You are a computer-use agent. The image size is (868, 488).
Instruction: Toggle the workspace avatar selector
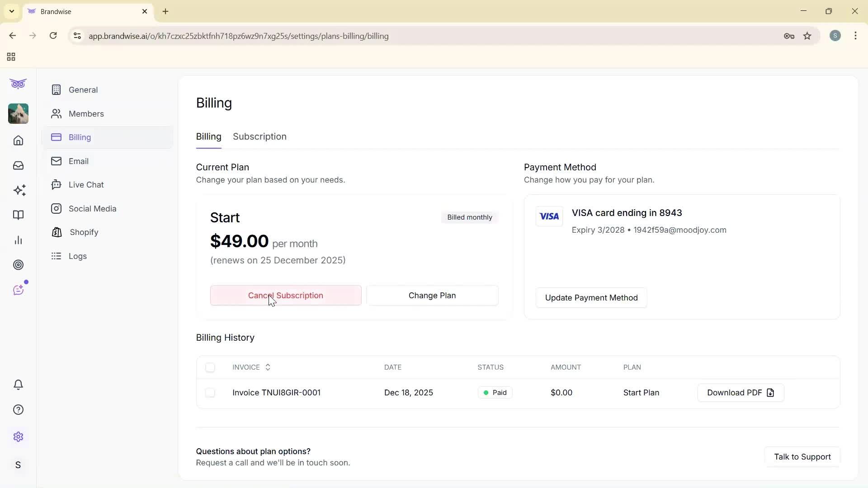coord(18,113)
